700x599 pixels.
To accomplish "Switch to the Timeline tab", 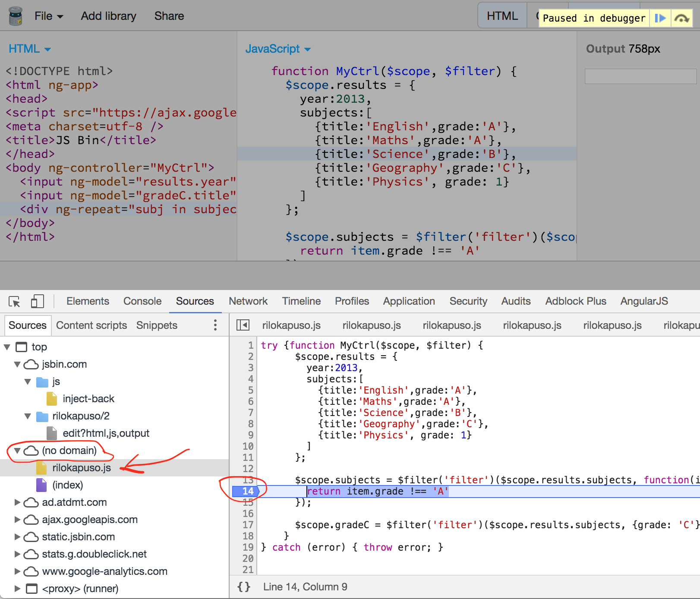I will point(301,301).
